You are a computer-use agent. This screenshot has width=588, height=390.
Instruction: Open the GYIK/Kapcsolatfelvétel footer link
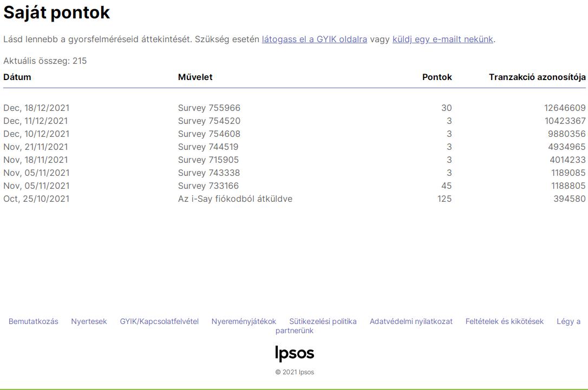tap(159, 321)
